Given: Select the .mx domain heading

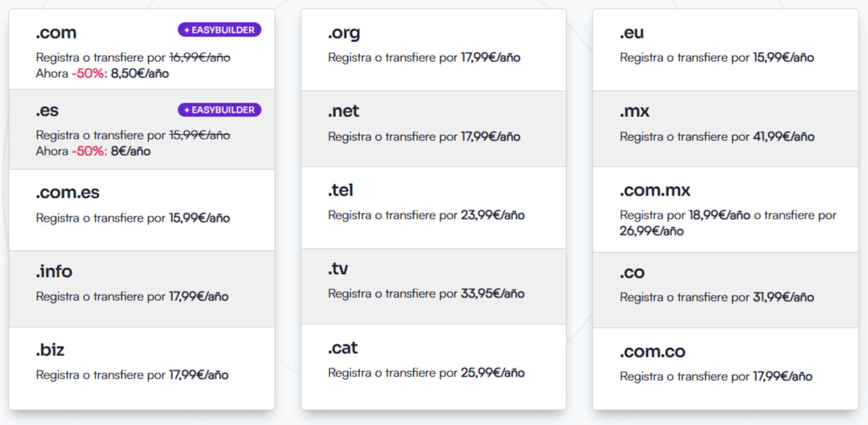Looking at the screenshot, I should (x=635, y=111).
